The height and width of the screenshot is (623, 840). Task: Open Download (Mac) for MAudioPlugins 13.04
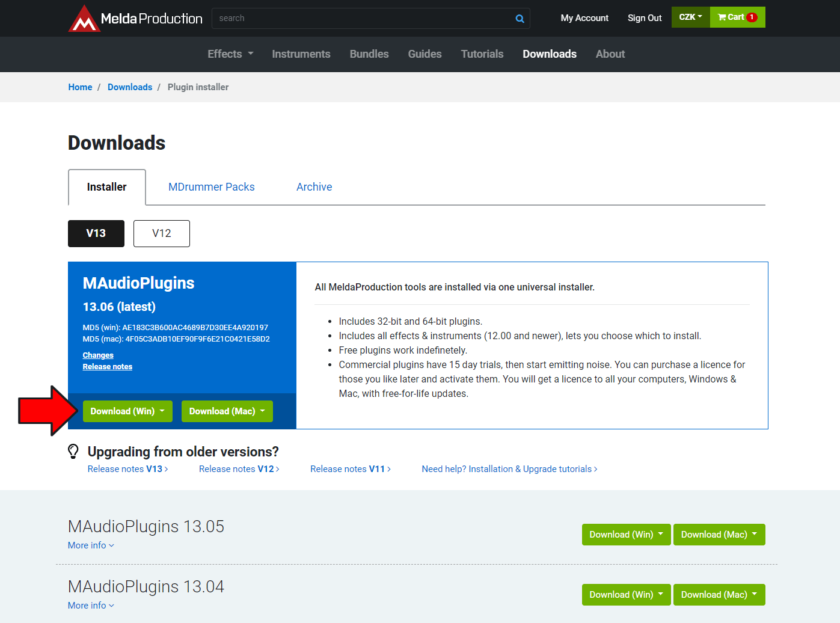(x=719, y=595)
